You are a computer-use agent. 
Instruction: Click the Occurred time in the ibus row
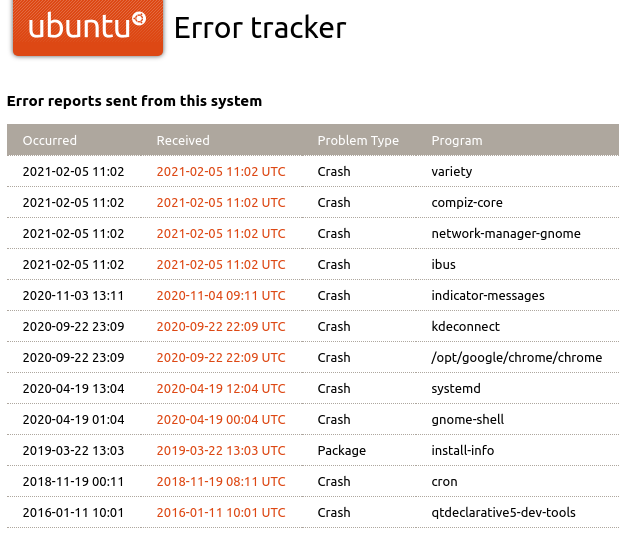pos(73,264)
